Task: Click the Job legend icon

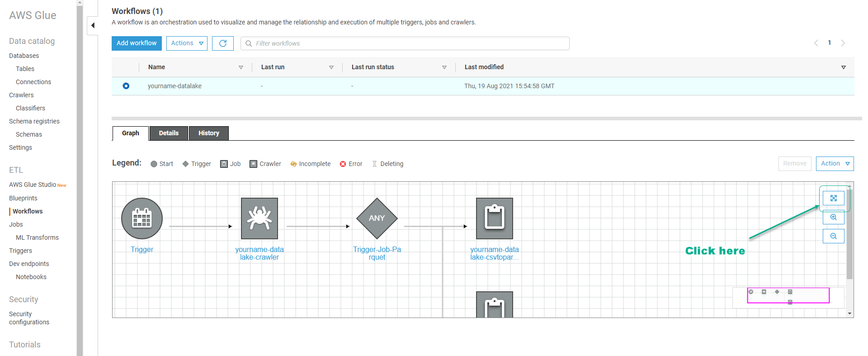Action: pyautogui.click(x=224, y=164)
